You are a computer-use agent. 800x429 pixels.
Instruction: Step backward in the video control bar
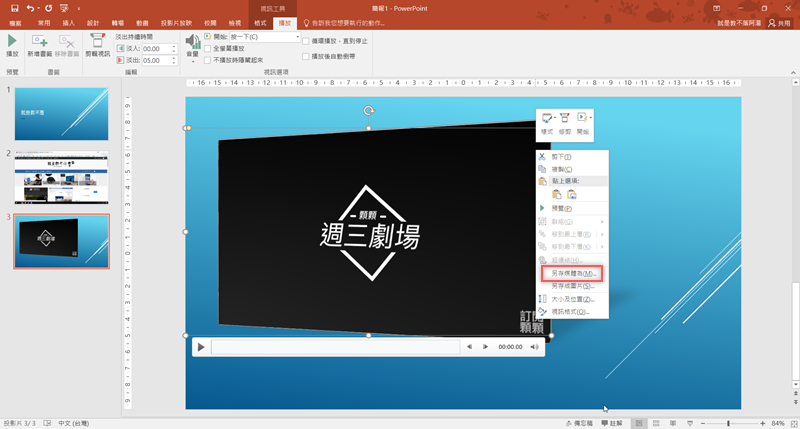[x=469, y=347]
